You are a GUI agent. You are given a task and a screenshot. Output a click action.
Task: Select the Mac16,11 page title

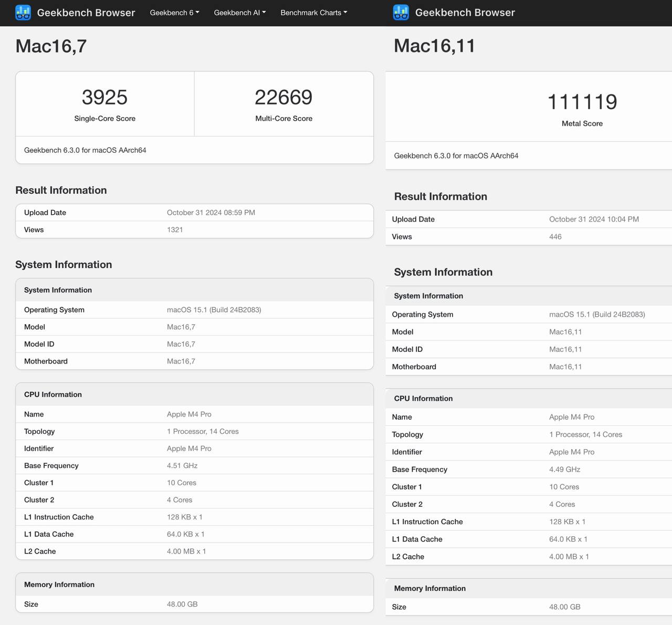(435, 46)
